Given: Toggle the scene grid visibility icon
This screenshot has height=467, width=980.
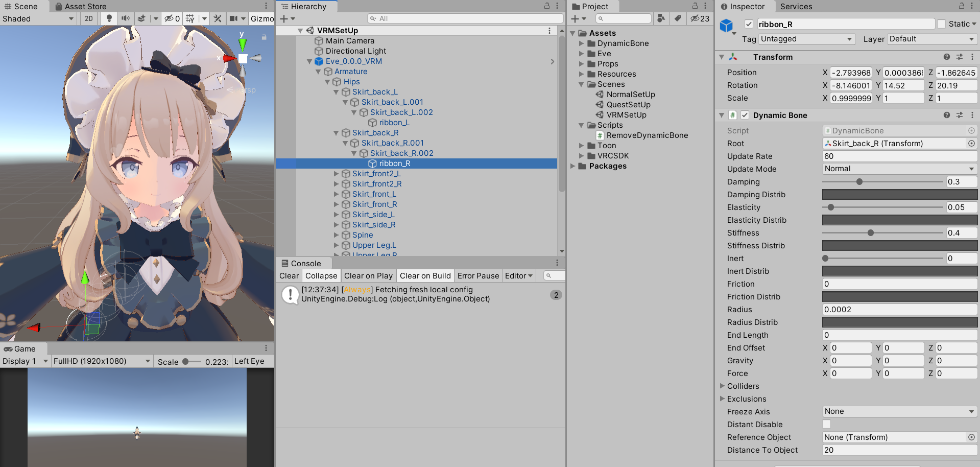Looking at the screenshot, I should point(190,18).
